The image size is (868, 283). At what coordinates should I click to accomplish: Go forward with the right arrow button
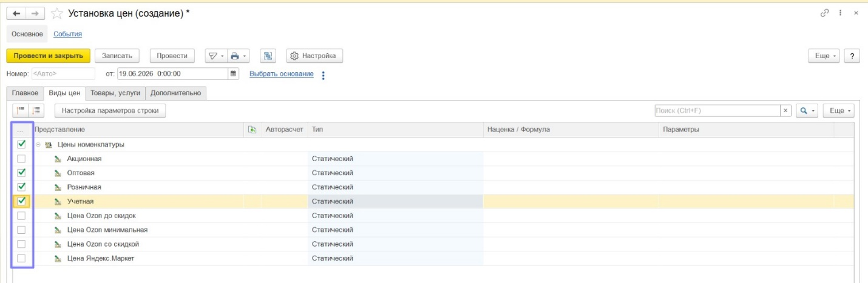tap(34, 13)
